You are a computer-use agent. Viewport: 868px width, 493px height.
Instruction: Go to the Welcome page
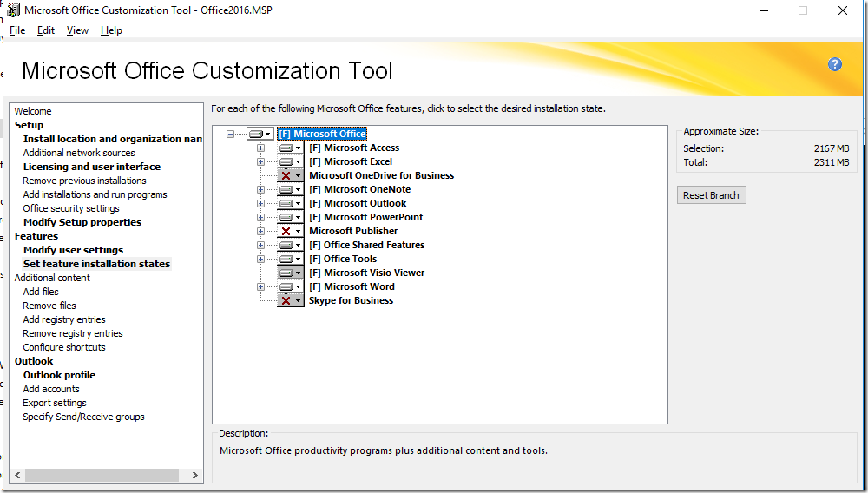pyautogui.click(x=33, y=111)
